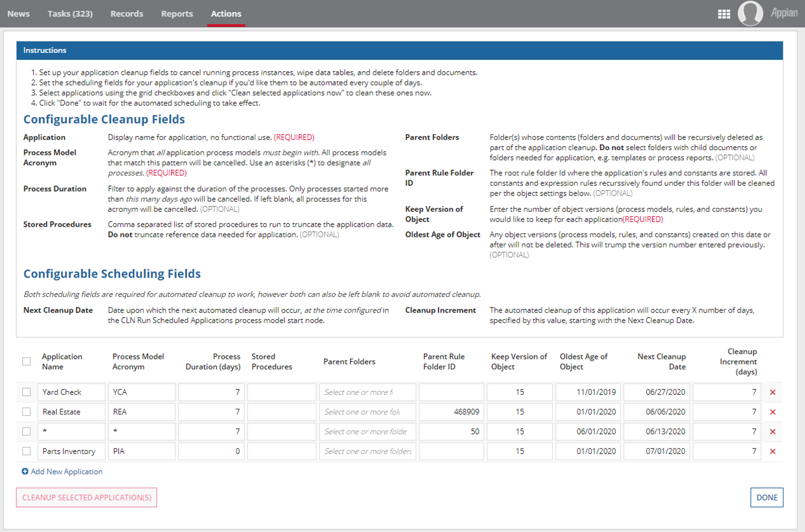
Task: Go to the News tab
Action: [x=18, y=14]
